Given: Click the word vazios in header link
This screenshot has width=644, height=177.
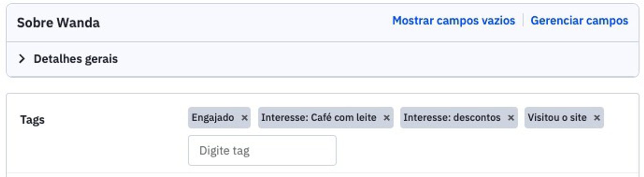Looking at the screenshot, I should click(x=498, y=21).
